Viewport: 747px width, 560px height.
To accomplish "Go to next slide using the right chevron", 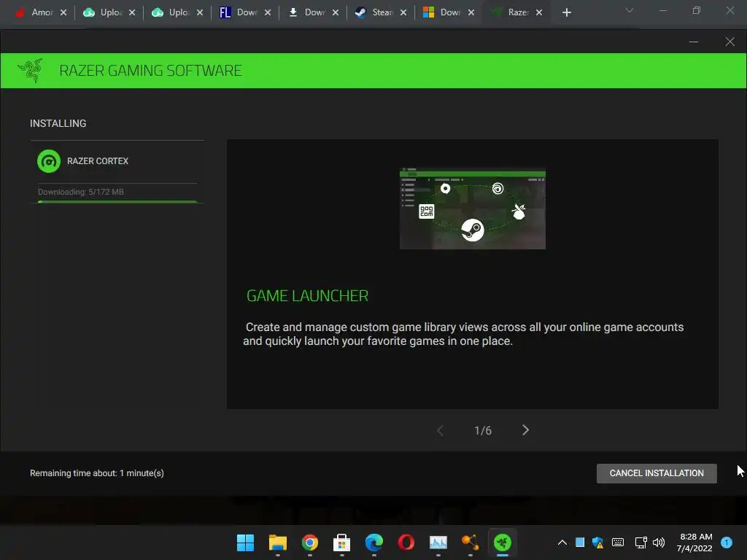I will click(525, 430).
